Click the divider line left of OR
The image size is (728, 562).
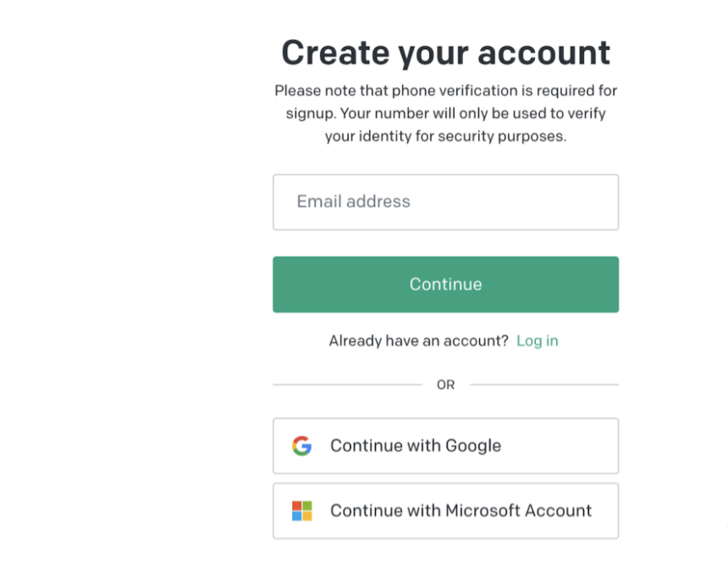click(347, 385)
